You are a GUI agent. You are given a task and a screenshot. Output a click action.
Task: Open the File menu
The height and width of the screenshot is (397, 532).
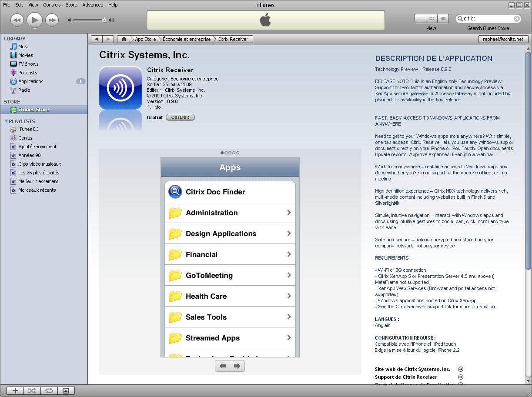tap(7, 5)
